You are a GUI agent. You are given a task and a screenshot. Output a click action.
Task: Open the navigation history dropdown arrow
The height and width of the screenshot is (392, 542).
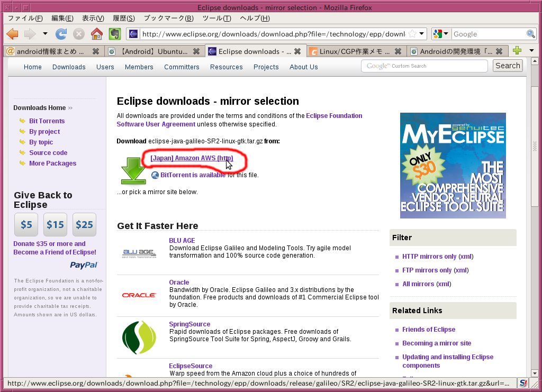pos(45,34)
